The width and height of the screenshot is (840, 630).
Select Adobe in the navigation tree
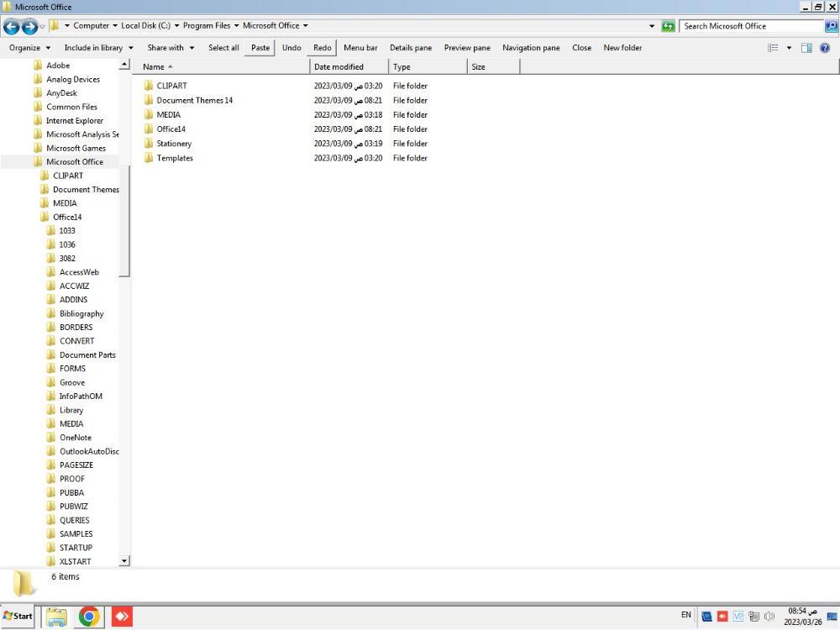(58, 66)
